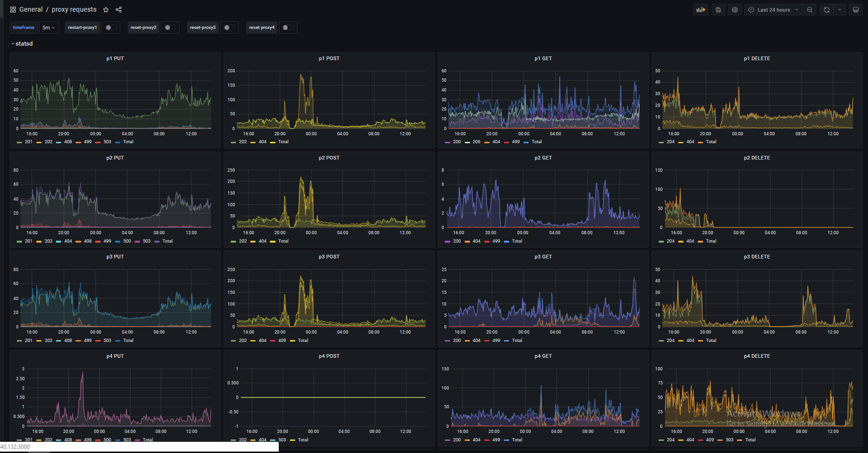Viewport: 868px width, 453px height.
Task: Cycle the TV view mode
Action: click(856, 10)
